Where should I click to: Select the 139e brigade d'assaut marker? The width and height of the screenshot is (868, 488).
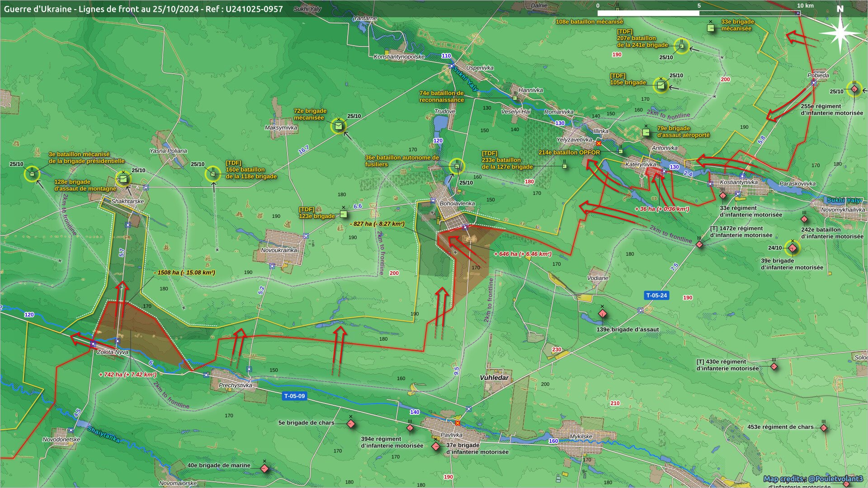pos(602,314)
